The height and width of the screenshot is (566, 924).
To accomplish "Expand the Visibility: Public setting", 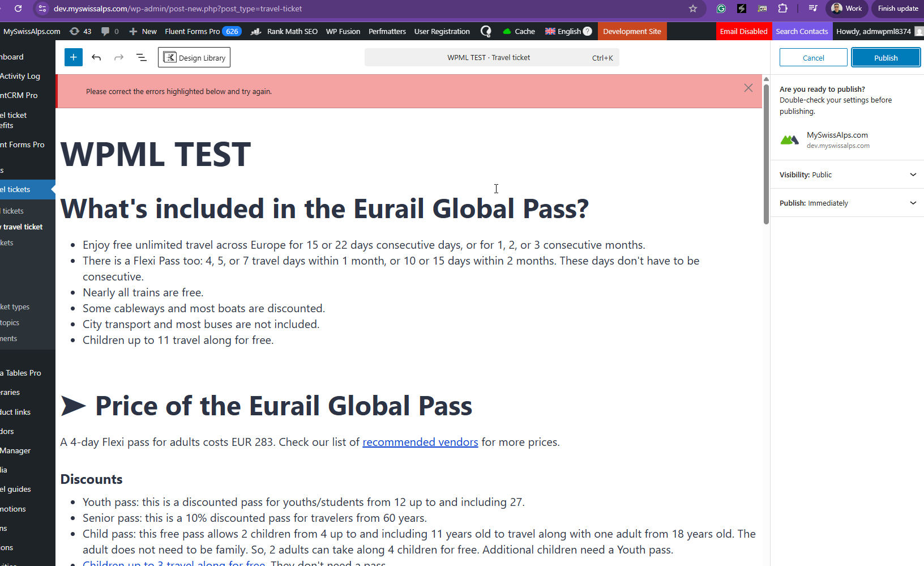I will coord(848,175).
